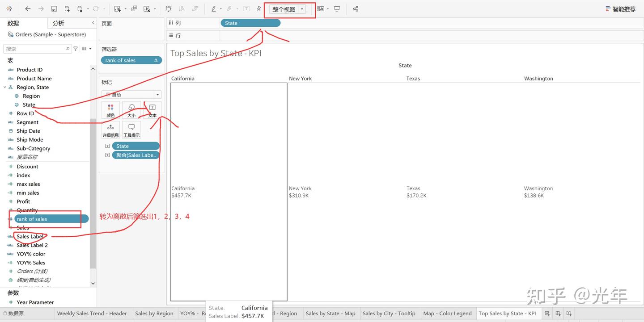This screenshot has width=644, height=322.
Task: Select the Sub-Category field
Action: click(34, 148)
